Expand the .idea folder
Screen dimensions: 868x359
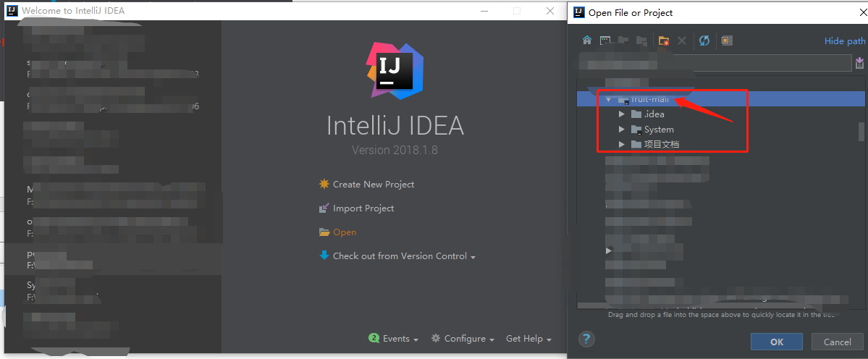(x=622, y=114)
